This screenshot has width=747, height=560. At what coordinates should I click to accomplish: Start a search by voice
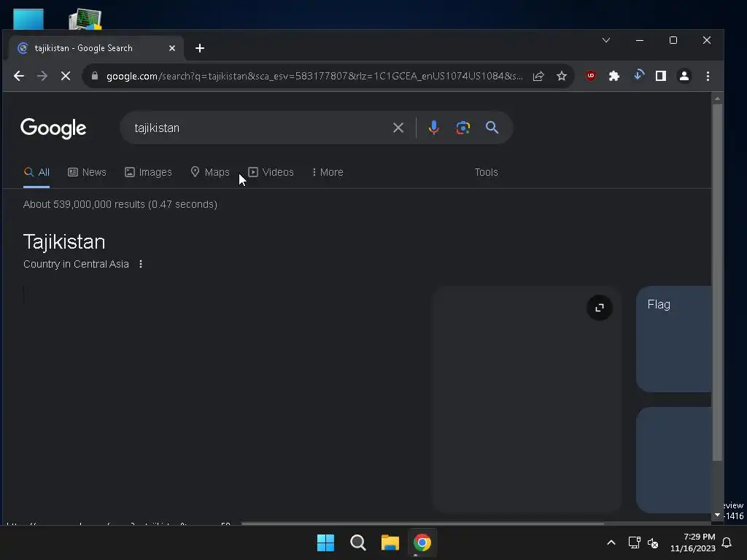(x=433, y=128)
